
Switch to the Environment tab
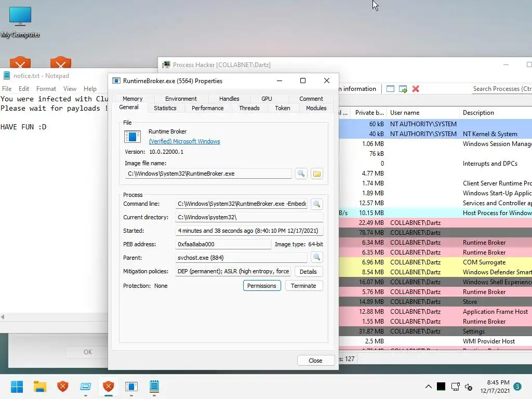coord(181,99)
